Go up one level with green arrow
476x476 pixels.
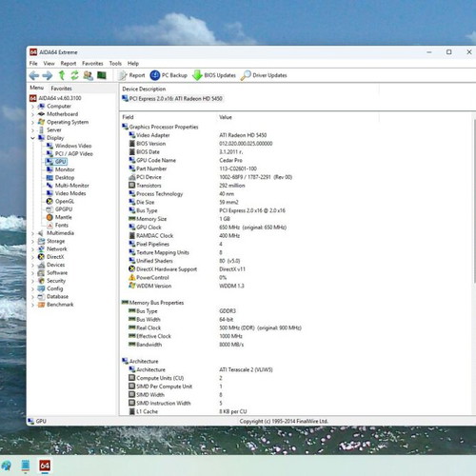[x=62, y=75]
